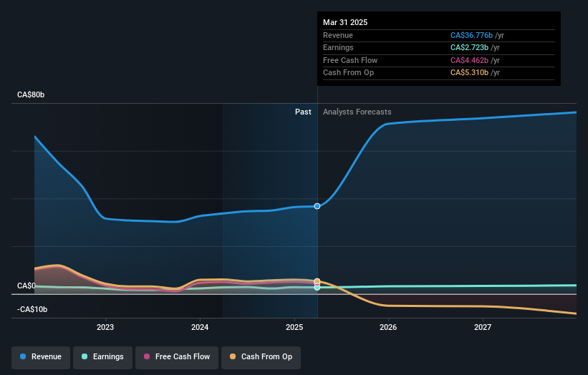Screen dimensions: 588x375
Task: Click the 'Revenue' row label in tooltip
Action: (x=338, y=35)
